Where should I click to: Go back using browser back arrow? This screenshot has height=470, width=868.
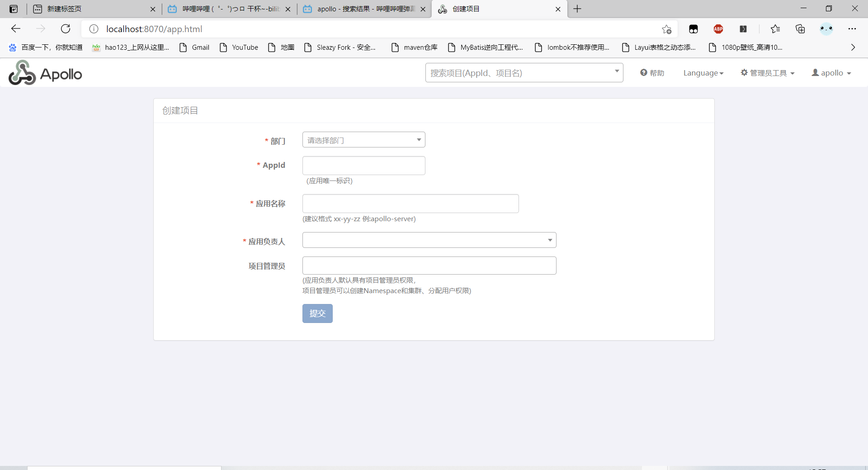click(16, 29)
